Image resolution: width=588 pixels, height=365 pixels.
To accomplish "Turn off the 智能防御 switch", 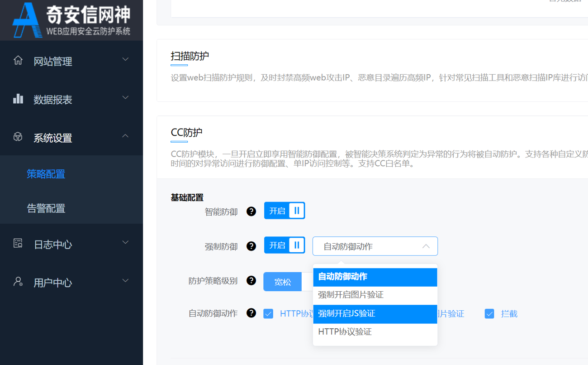I will point(285,211).
